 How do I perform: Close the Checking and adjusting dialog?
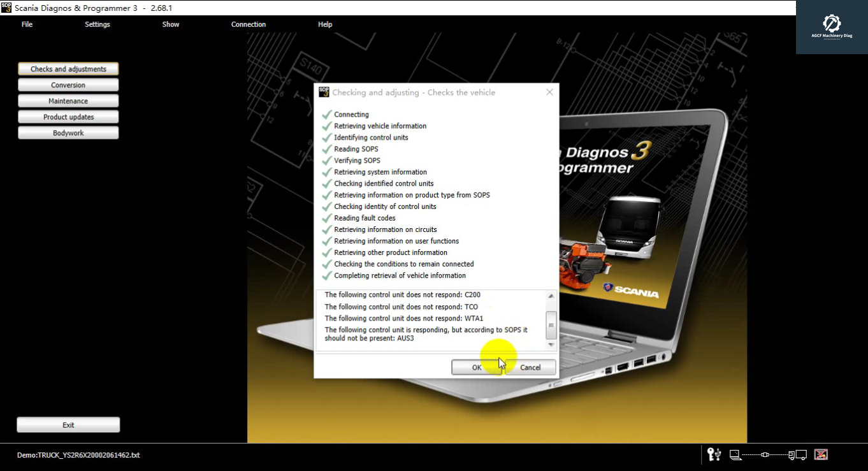point(549,92)
